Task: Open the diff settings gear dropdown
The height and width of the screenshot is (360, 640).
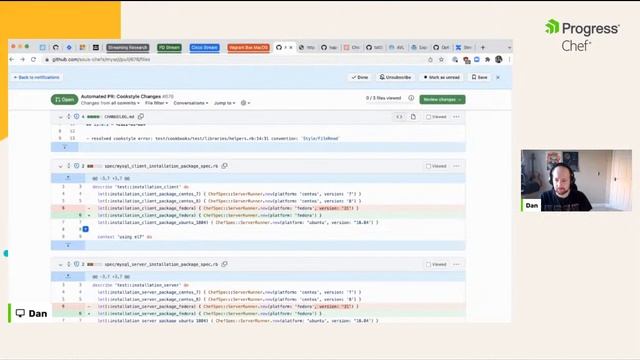Action: (x=245, y=103)
